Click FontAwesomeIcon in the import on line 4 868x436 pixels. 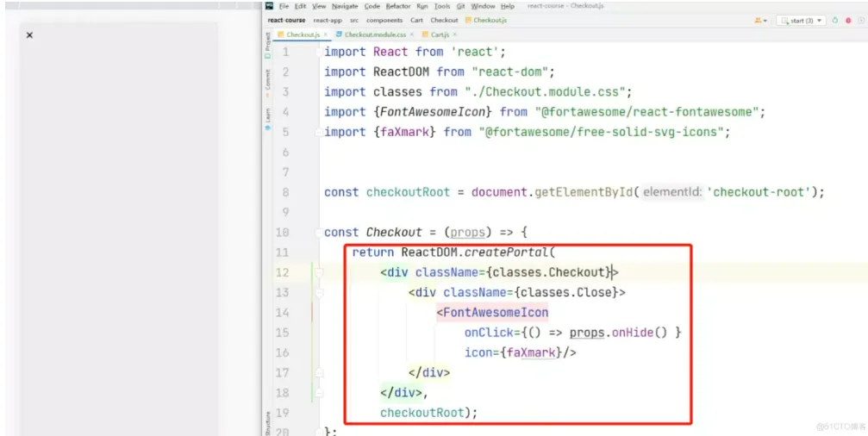433,112
